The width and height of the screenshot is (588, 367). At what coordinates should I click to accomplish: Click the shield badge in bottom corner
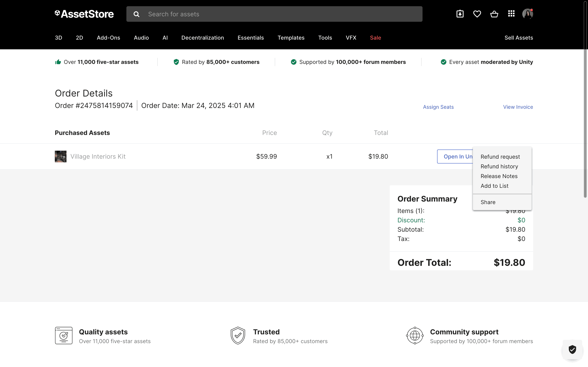(x=572, y=349)
